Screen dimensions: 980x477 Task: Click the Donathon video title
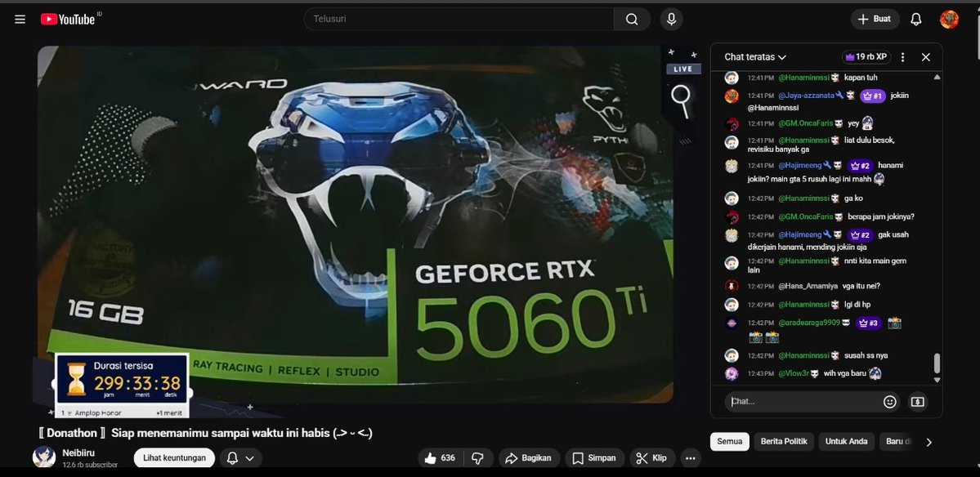coord(206,433)
